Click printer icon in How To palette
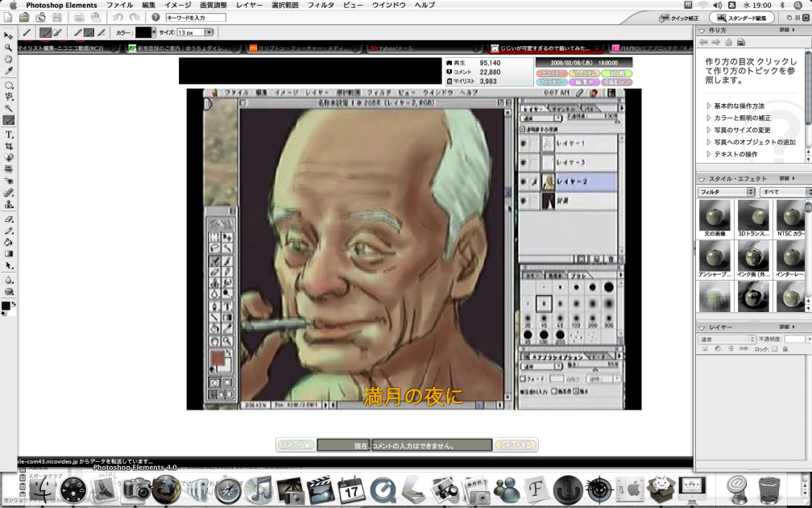This screenshot has height=508, width=812. pos(741,42)
